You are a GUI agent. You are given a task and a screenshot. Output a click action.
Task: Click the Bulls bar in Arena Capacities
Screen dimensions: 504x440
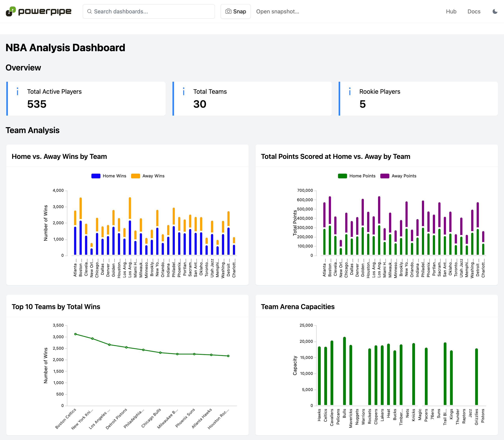click(344, 371)
